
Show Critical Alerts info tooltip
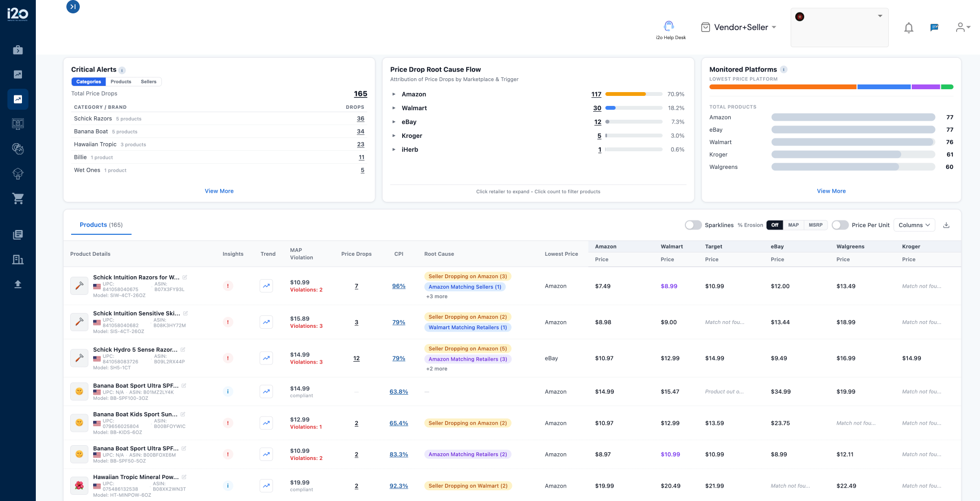tap(122, 70)
